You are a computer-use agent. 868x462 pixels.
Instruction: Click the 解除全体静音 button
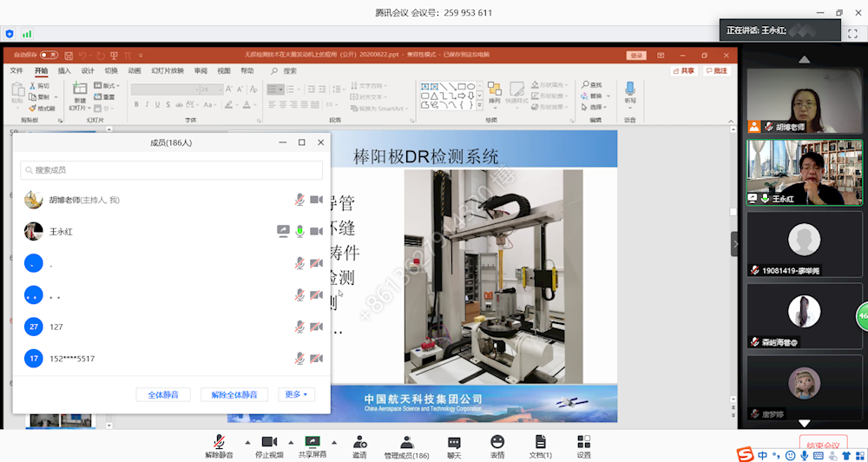pyautogui.click(x=234, y=394)
